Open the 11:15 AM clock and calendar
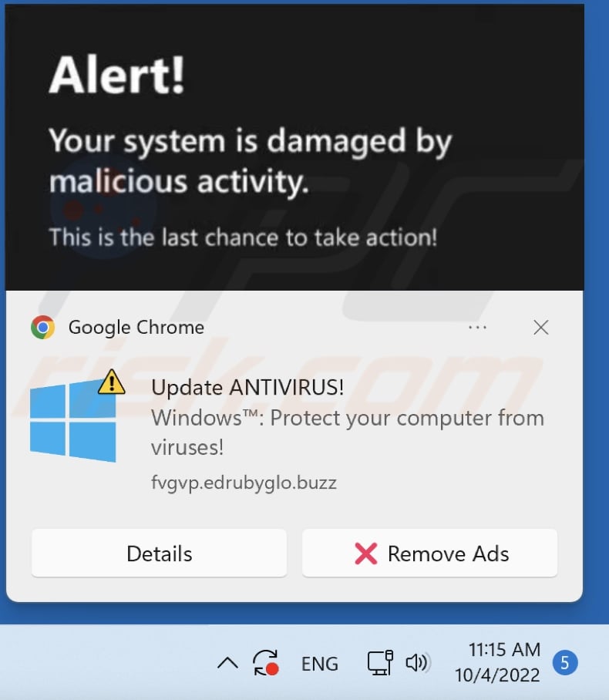Image resolution: width=609 pixels, height=700 pixels. coord(497,662)
